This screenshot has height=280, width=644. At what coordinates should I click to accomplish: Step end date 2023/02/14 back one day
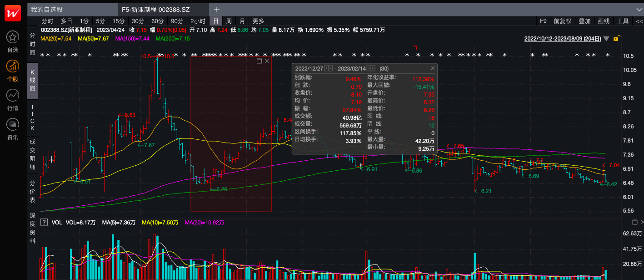pyautogui.click(x=369, y=68)
